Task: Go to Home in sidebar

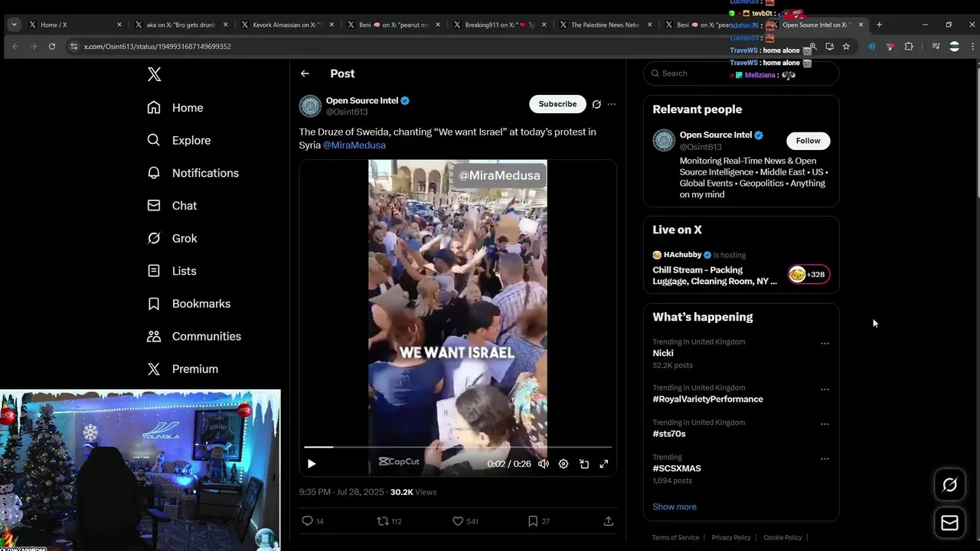Action: pos(175,108)
